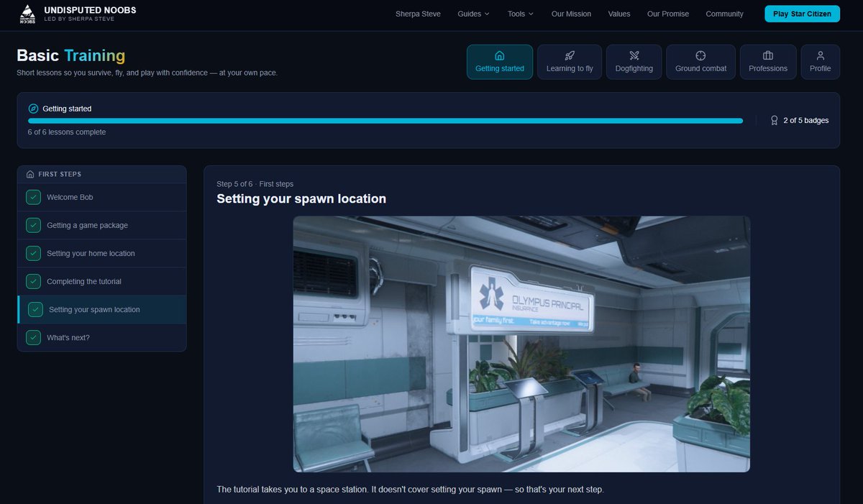Click the Undisputed Noobs logo icon
Screen dimensions: 863x504
click(27, 14)
